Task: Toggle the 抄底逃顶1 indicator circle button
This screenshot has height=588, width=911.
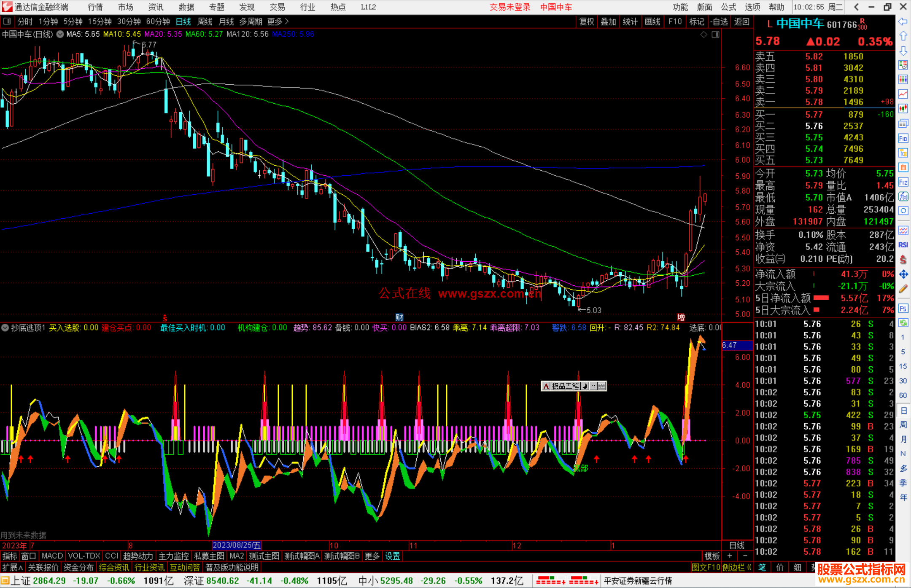Action: 5,328
